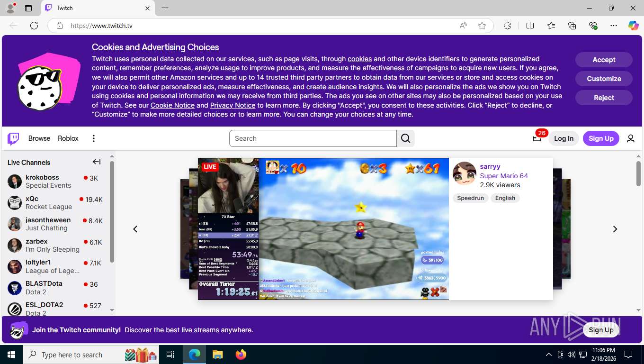The height and width of the screenshot is (364, 644).
Task: Show hidden system tray icons
Action: coord(549,355)
